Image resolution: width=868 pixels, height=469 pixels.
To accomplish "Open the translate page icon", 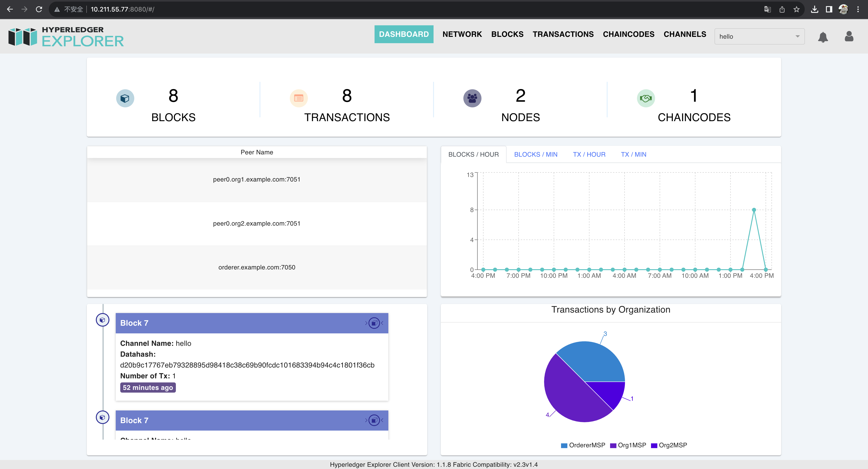I will [x=767, y=9].
